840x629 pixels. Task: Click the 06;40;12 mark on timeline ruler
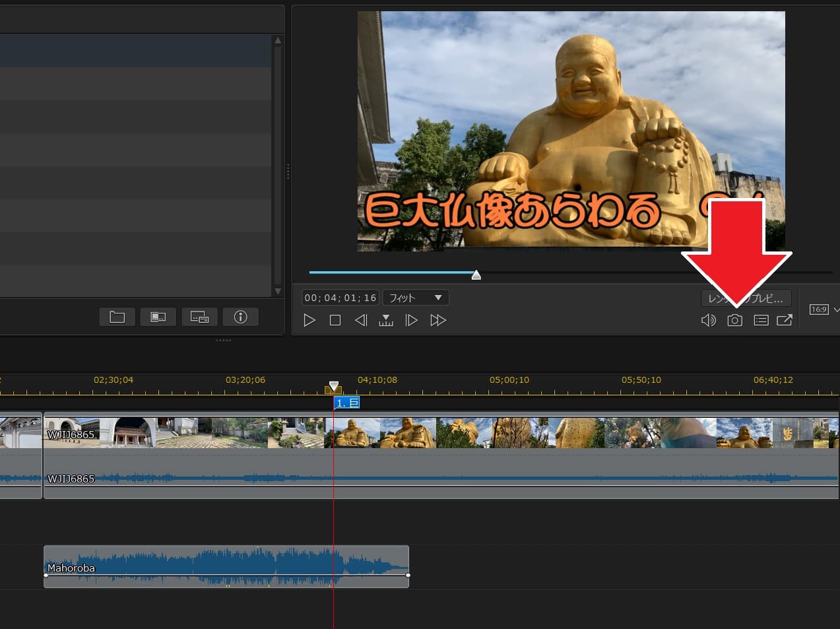click(x=773, y=380)
